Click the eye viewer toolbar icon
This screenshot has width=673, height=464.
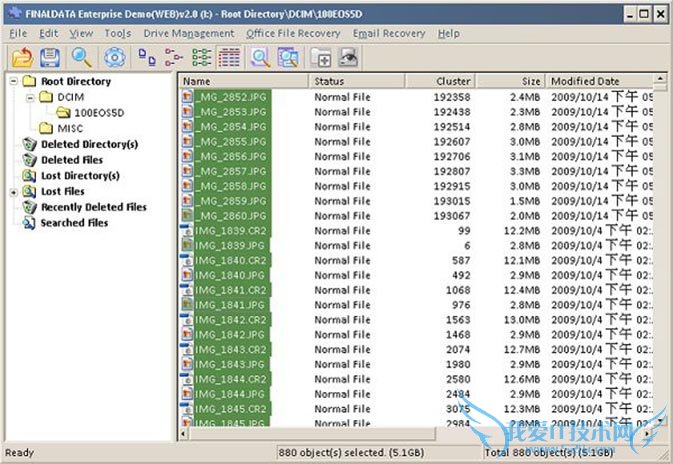click(x=348, y=58)
